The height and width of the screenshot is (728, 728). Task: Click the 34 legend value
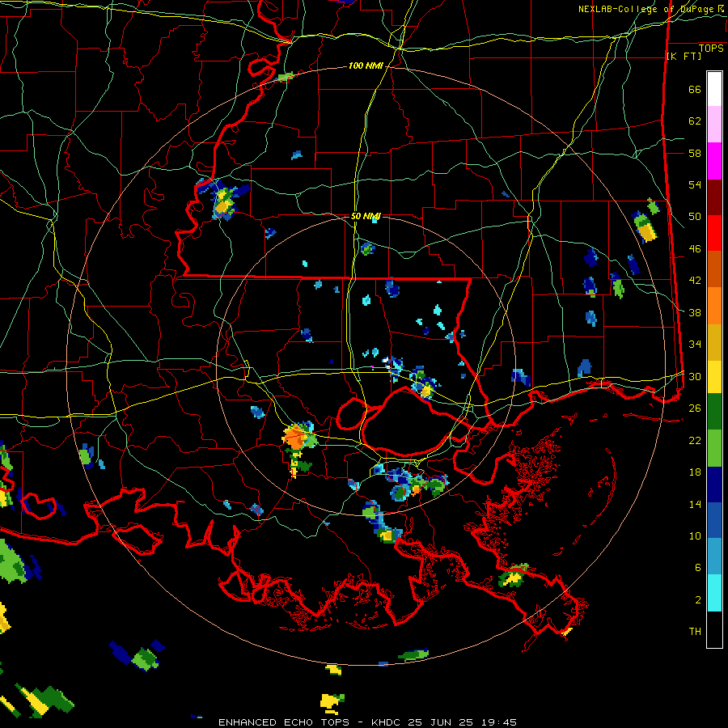click(x=695, y=345)
